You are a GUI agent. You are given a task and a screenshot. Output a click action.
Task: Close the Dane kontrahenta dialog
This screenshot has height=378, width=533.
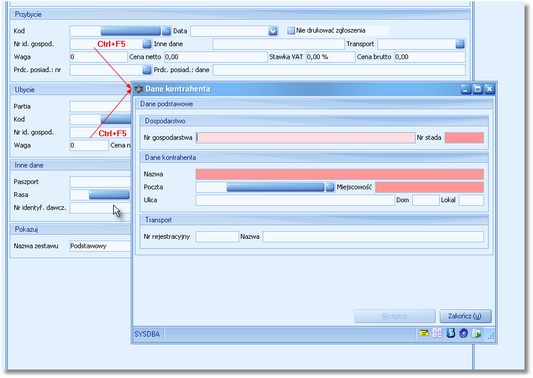489,89
